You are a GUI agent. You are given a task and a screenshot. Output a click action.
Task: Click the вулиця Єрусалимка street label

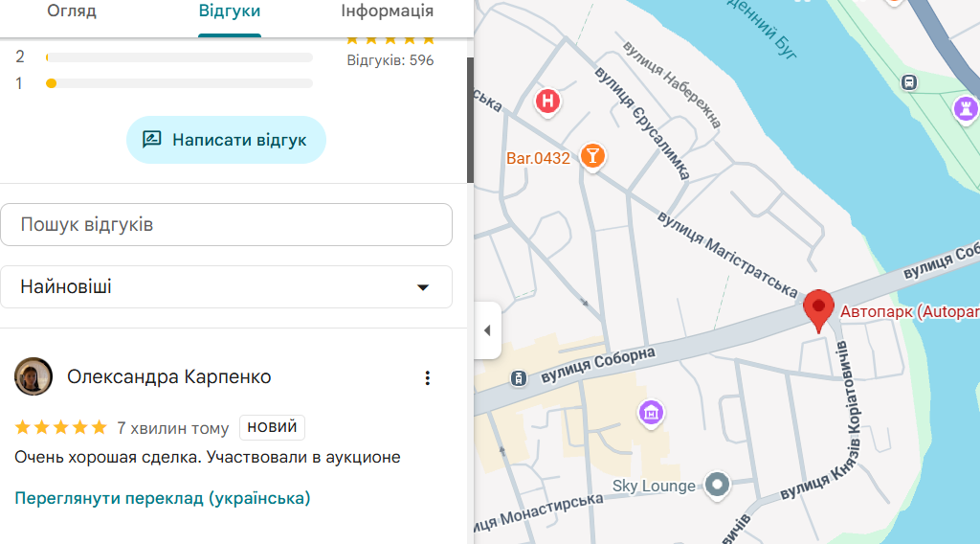642,124
